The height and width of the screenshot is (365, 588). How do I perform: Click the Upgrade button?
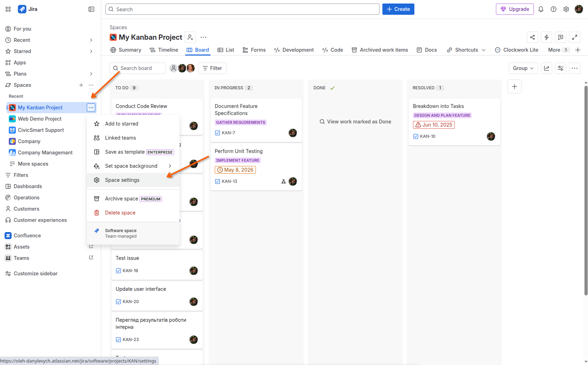pos(515,9)
